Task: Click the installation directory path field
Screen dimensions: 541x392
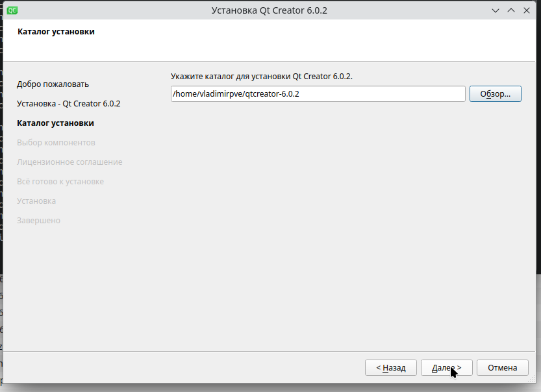Action: (x=318, y=94)
